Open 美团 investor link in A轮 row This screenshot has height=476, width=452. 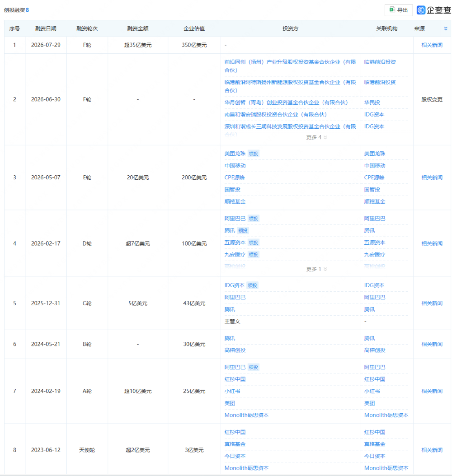(230, 403)
